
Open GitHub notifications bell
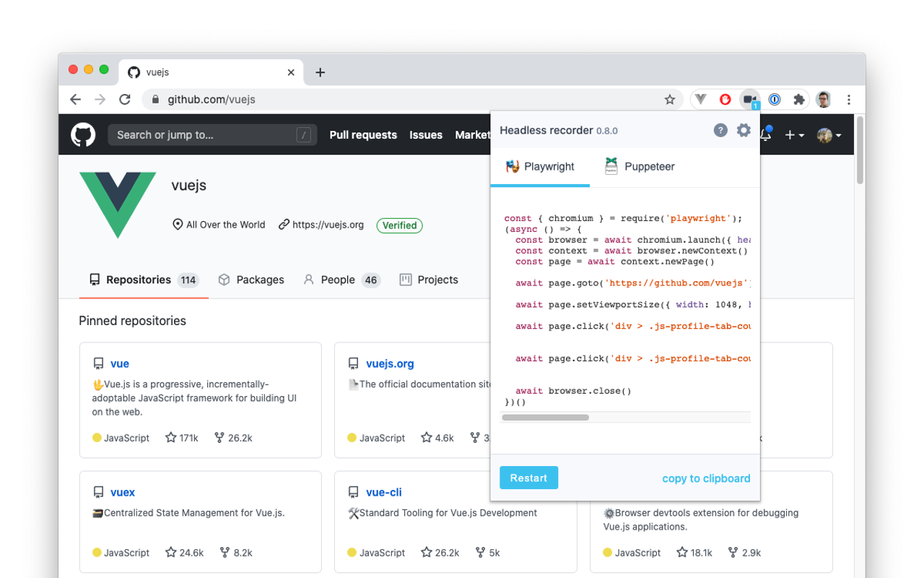click(x=766, y=134)
